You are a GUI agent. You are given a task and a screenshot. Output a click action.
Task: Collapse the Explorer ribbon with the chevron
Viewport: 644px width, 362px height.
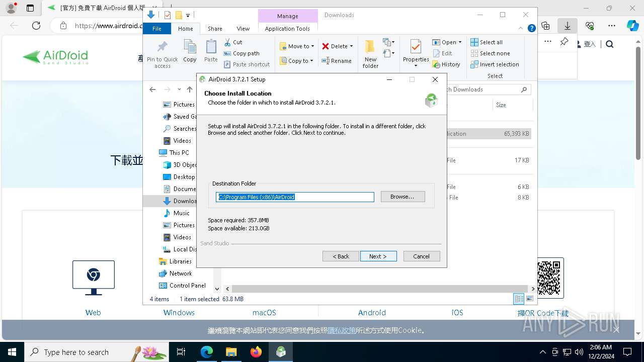(x=521, y=28)
